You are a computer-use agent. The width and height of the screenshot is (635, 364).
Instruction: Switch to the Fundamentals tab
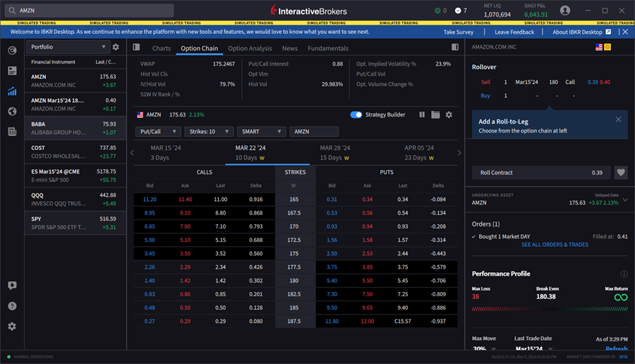(x=328, y=48)
